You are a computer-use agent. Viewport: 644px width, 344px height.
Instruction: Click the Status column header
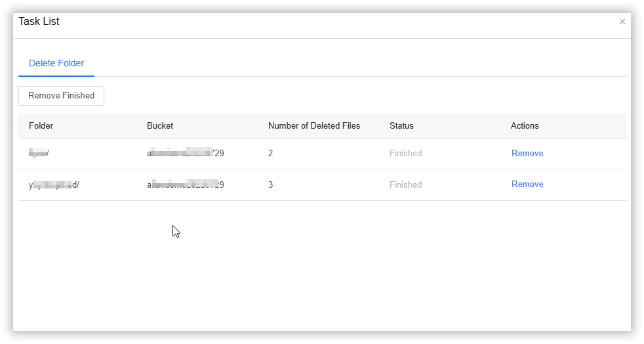pos(401,126)
